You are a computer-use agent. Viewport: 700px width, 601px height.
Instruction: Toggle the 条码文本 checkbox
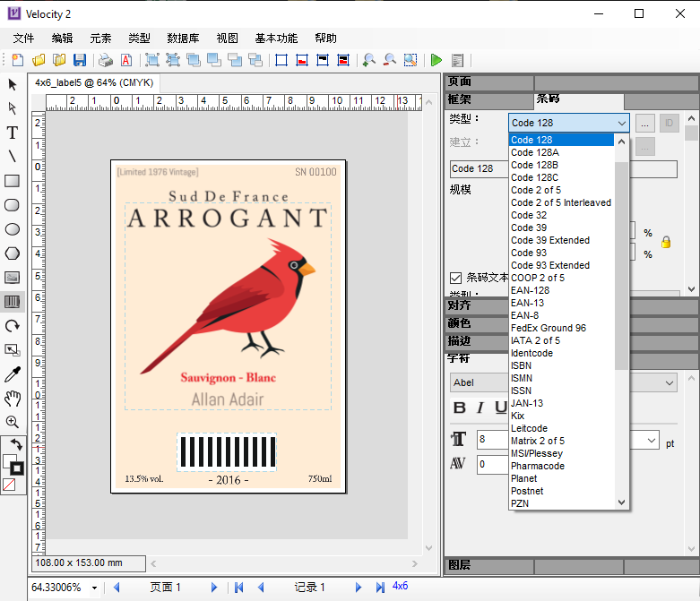click(456, 279)
